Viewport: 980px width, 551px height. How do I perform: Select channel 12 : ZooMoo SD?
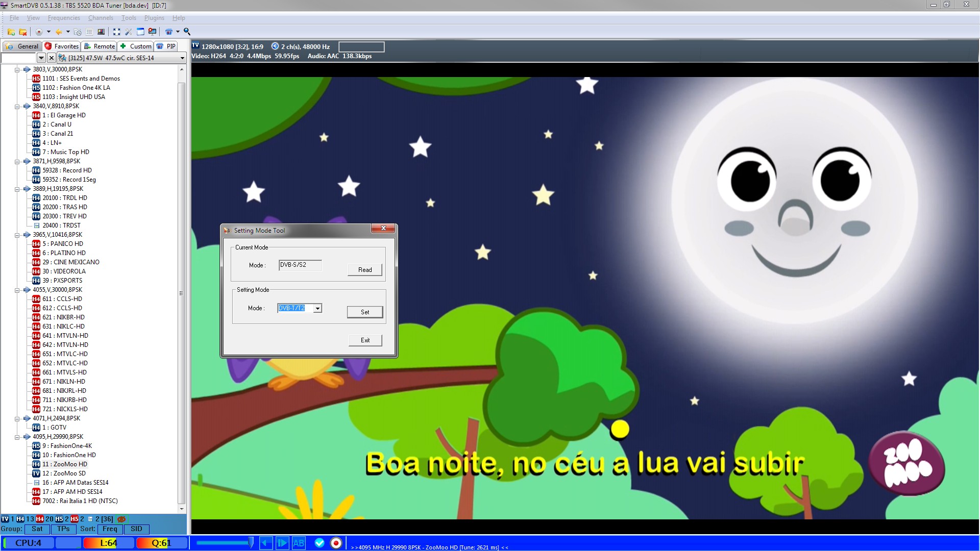64,473
